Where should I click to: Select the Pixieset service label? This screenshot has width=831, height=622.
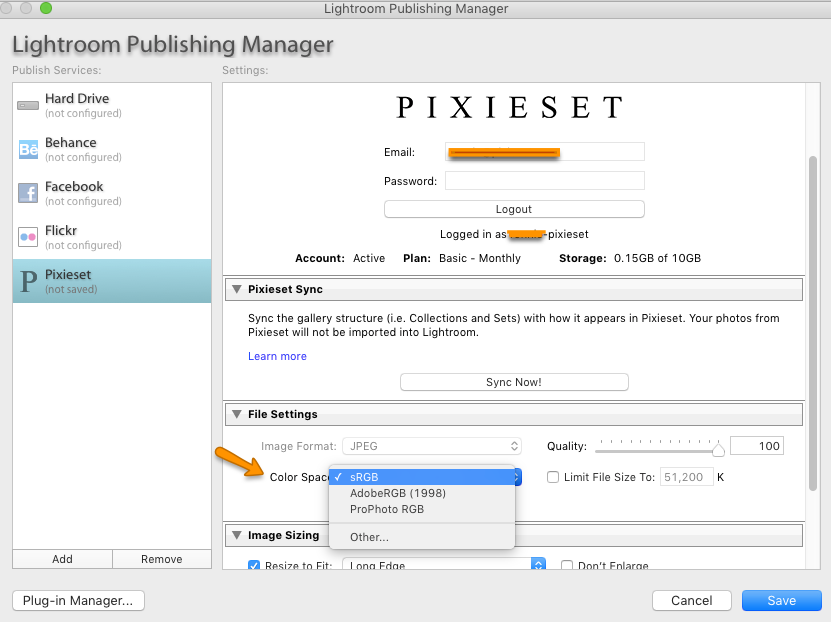68,274
